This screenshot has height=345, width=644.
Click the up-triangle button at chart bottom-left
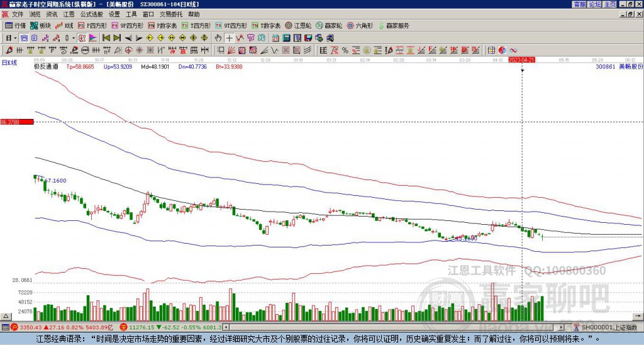point(5,316)
